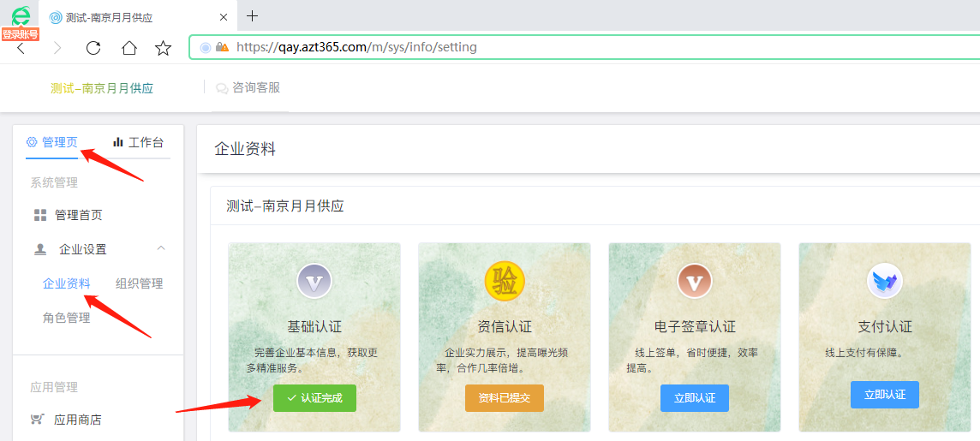Click the 电子签章认证 badge icon
980x441 pixels.
click(x=695, y=281)
